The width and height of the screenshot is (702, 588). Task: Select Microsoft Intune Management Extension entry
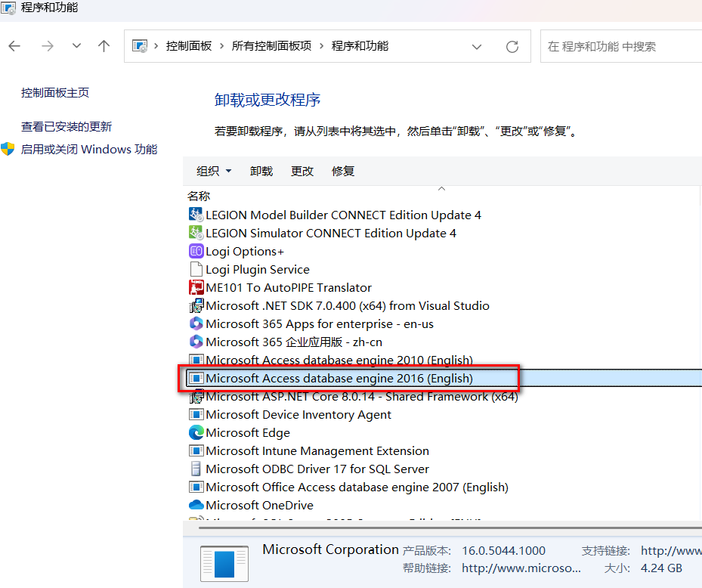click(x=317, y=451)
